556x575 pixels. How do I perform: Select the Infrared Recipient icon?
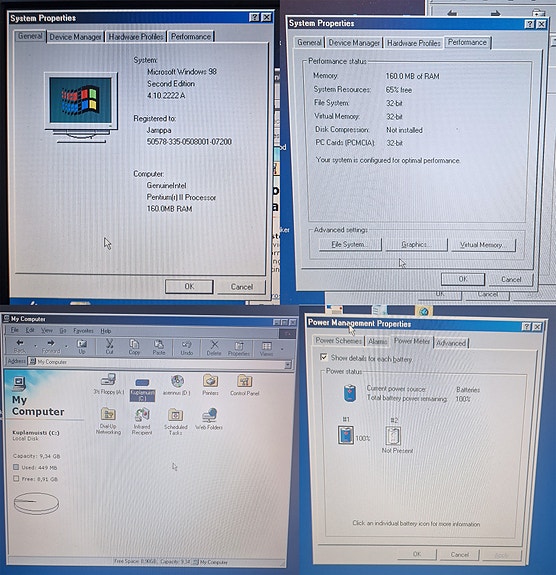[x=142, y=421]
